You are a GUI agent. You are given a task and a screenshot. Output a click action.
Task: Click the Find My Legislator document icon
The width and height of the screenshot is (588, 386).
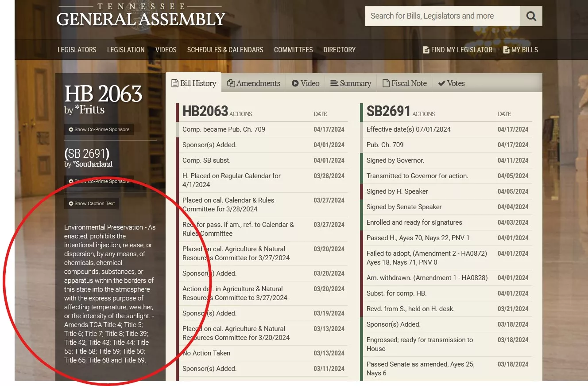click(x=426, y=50)
